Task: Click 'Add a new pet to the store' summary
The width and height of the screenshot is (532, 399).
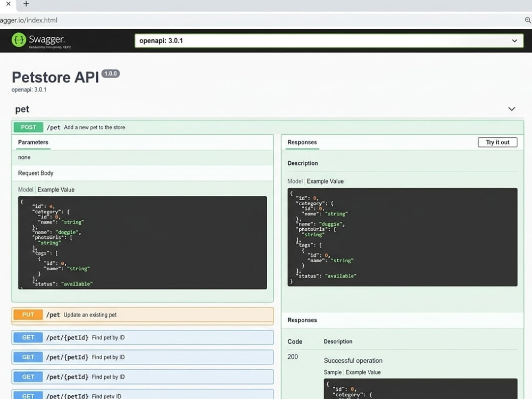Action: (x=94, y=127)
